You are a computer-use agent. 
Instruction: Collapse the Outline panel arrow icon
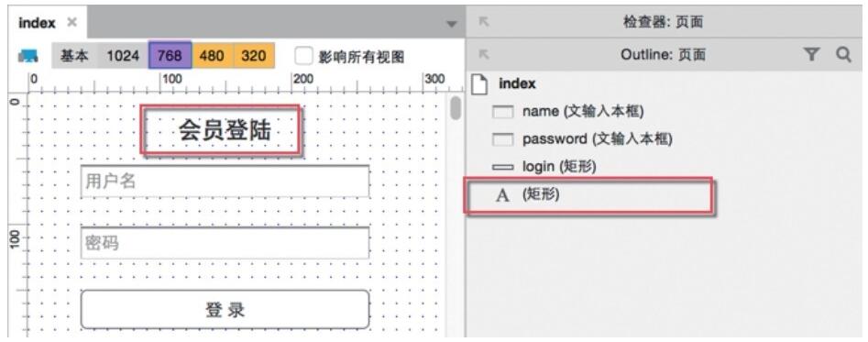click(483, 54)
